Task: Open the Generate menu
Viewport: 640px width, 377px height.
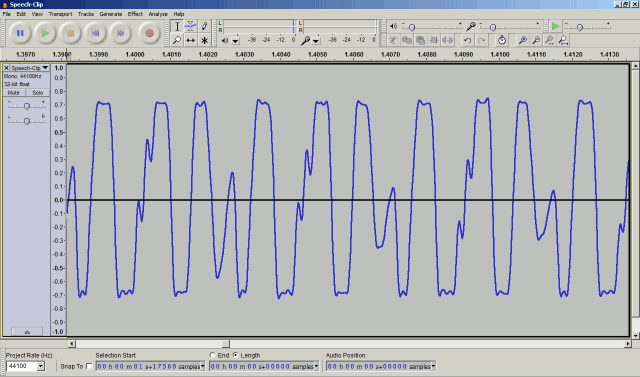Action: pyautogui.click(x=111, y=14)
